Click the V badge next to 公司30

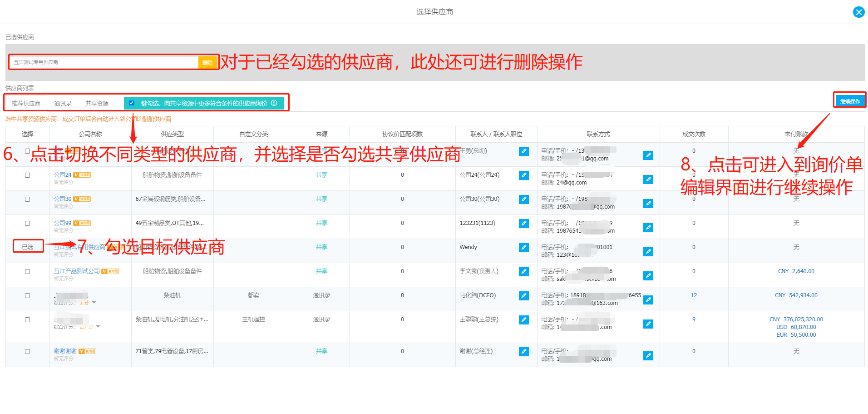point(82,199)
